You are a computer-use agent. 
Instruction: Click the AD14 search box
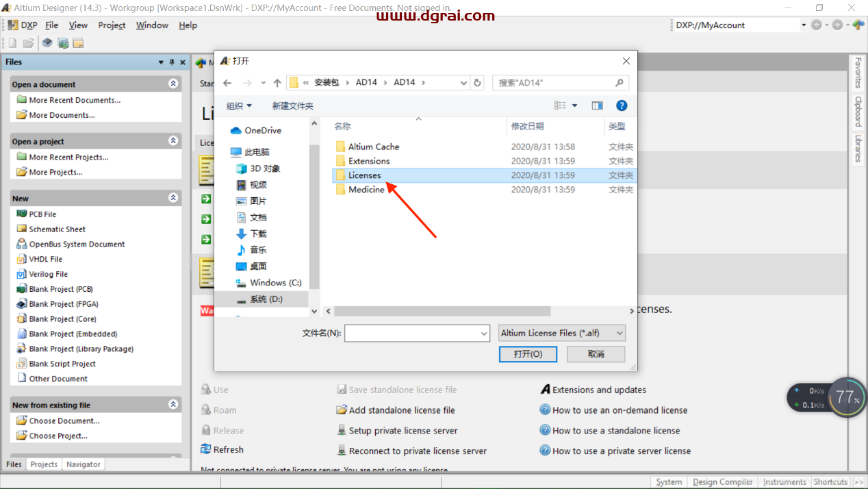pyautogui.click(x=560, y=83)
